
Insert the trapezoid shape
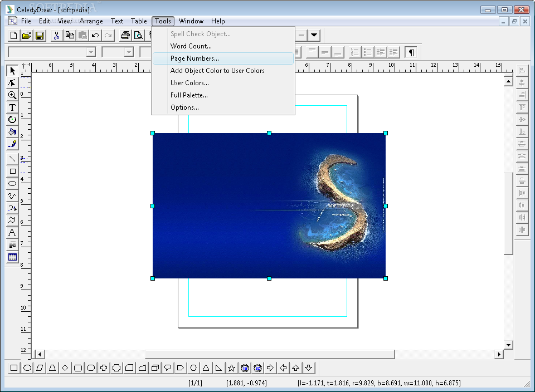[52, 368]
